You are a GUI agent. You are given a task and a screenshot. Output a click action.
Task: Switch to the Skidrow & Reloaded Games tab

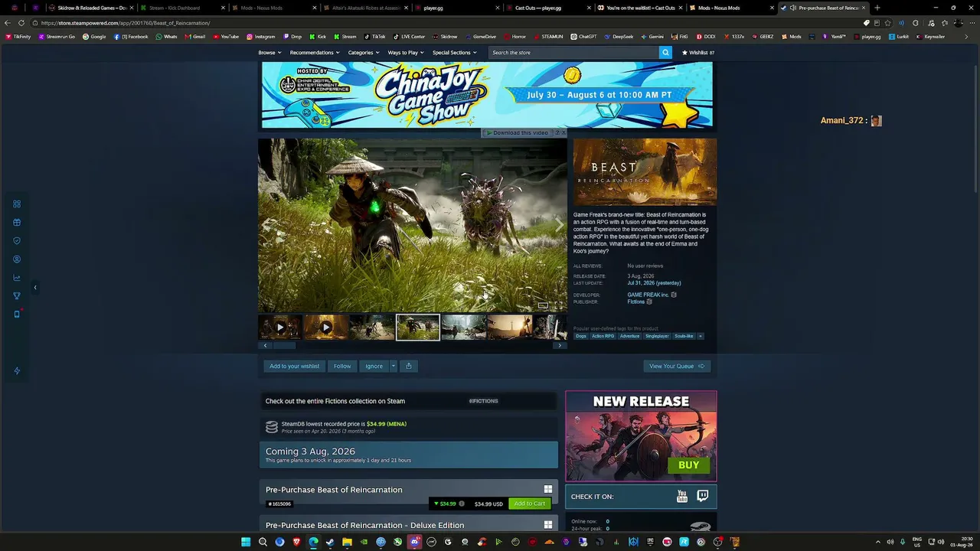pos(89,8)
